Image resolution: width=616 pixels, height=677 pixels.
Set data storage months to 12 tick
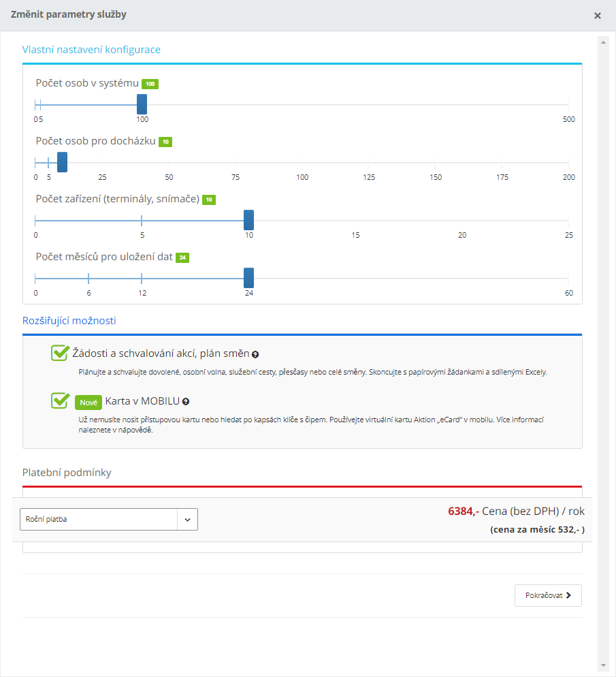tap(142, 279)
